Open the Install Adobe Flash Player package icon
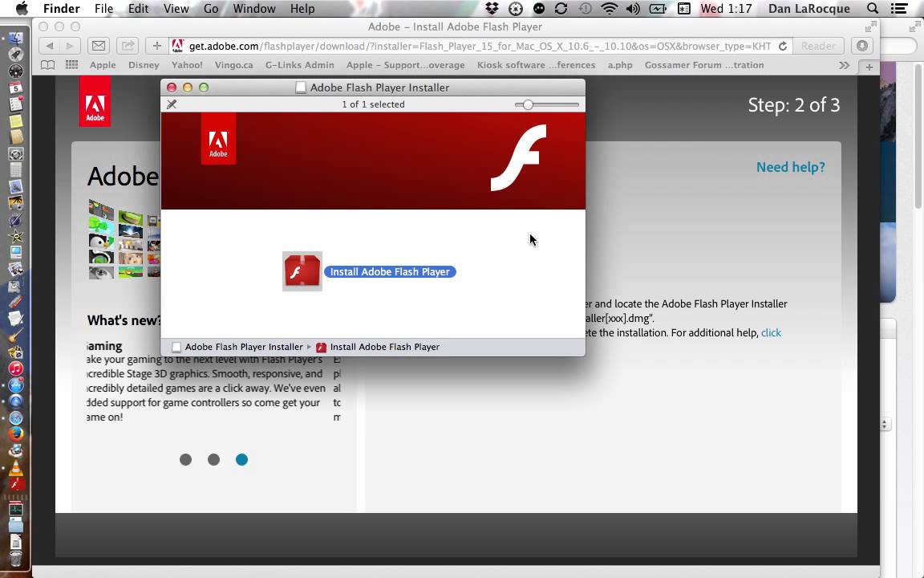 302,271
